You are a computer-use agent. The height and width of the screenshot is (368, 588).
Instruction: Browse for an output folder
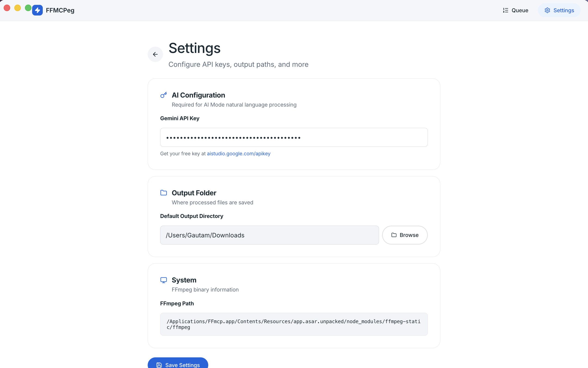pyautogui.click(x=405, y=235)
